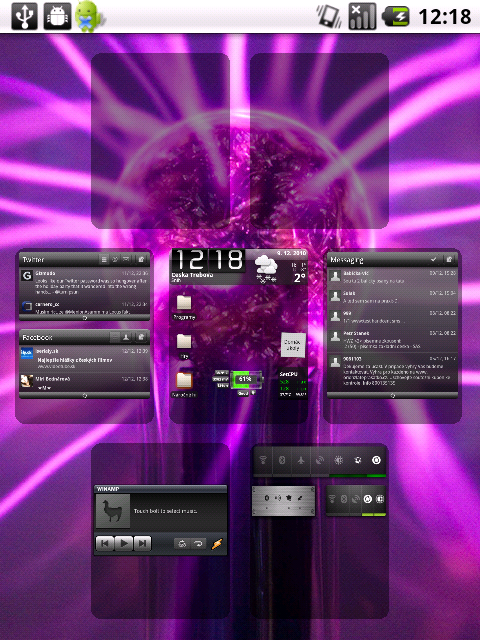The height and width of the screenshot is (640, 480).
Task: Tap the brushed-metal plate toggle widget
Action: point(283,500)
